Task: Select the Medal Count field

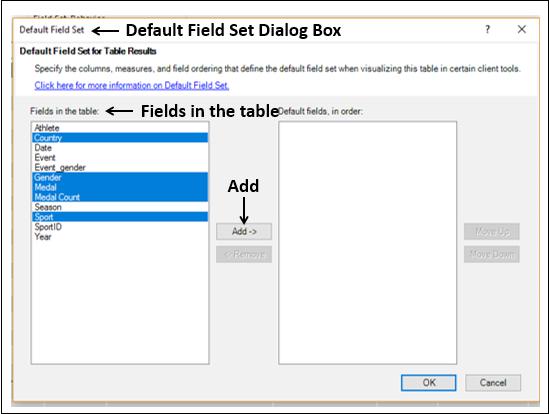Action: (120, 197)
